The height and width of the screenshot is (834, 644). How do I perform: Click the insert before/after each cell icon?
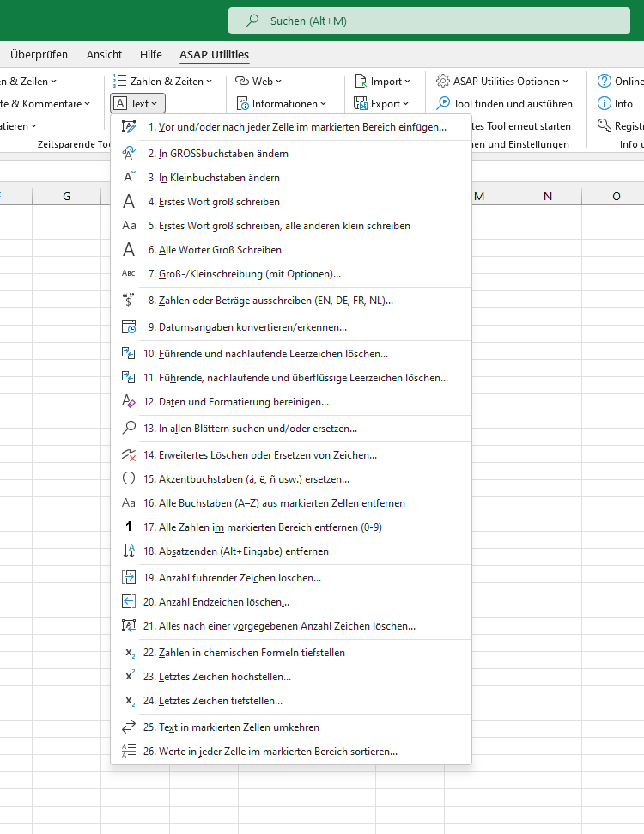point(129,126)
